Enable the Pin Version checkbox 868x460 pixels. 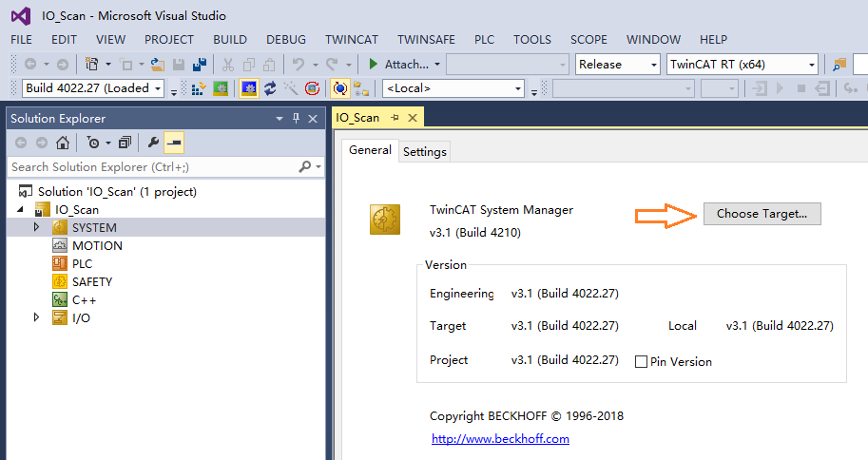(x=641, y=361)
